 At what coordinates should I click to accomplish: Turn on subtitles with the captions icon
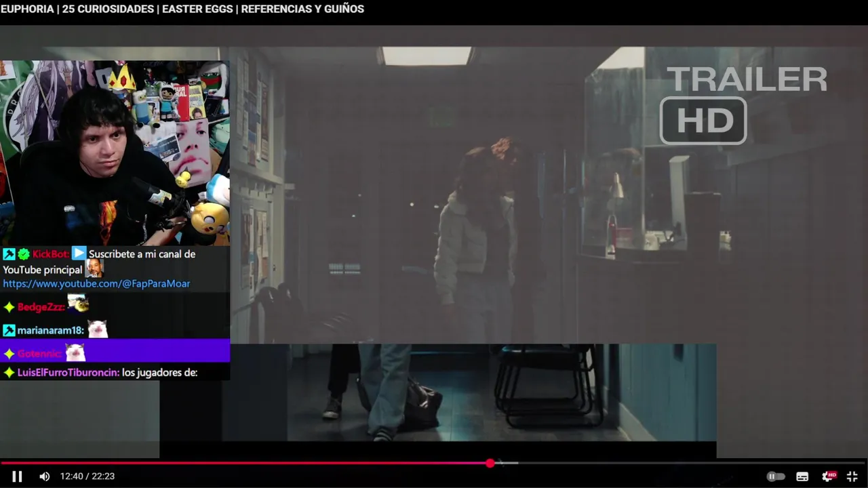click(802, 476)
